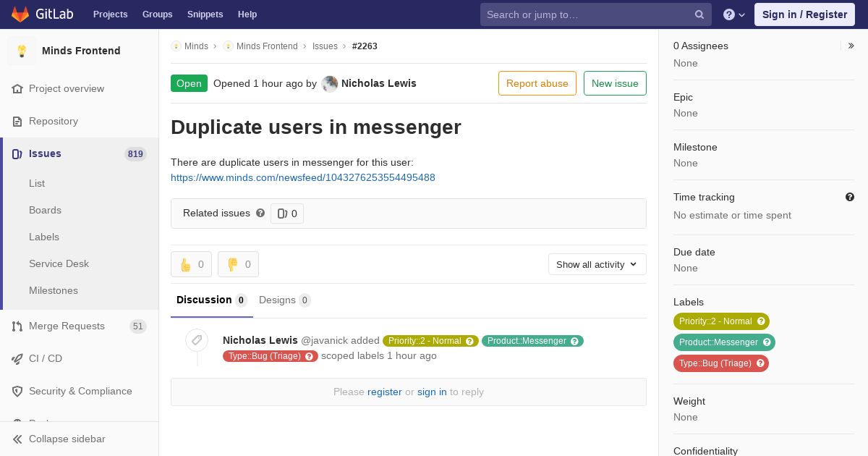
Task: Open the issues List submenu item
Action: (37, 183)
